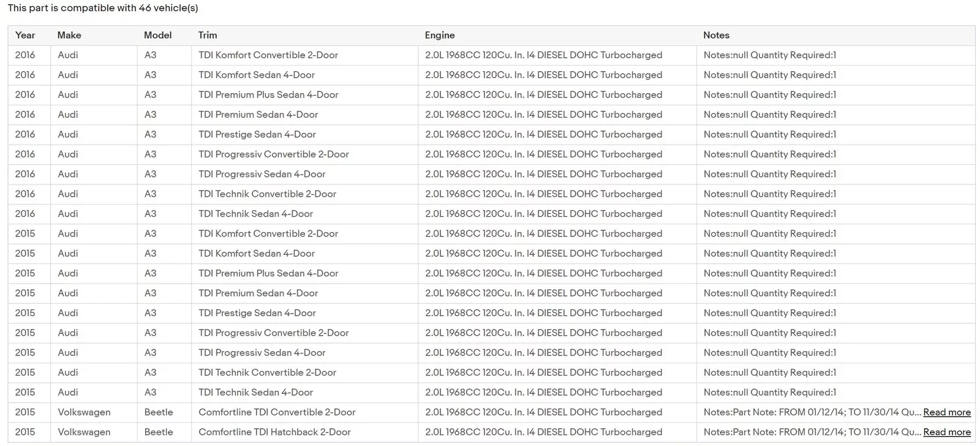Open Read more for Beetle Convertible row

pyautogui.click(x=947, y=412)
